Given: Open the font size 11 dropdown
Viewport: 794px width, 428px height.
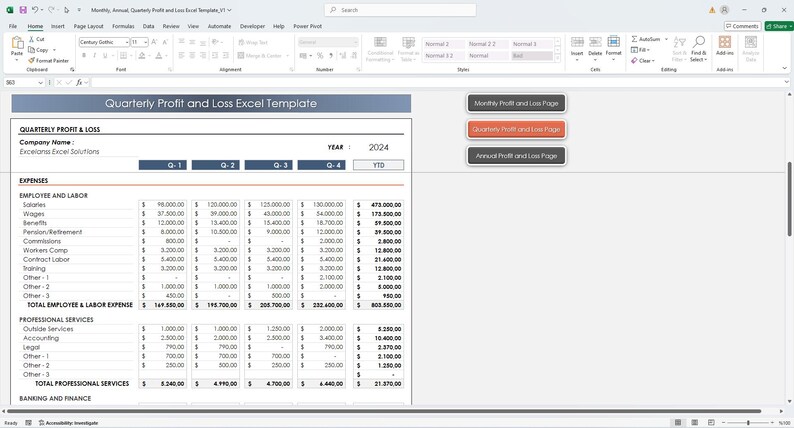Looking at the screenshot, I should pos(146,43).
